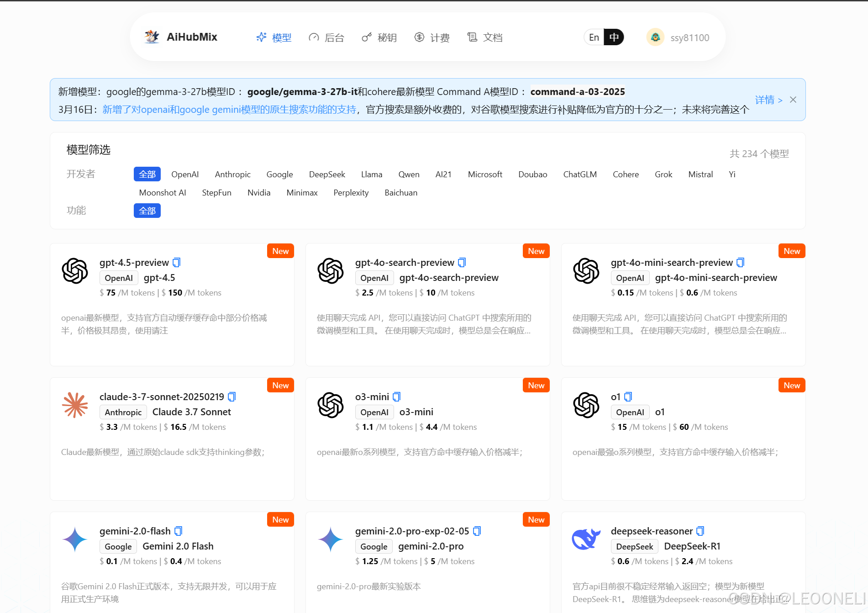
Task: Filter models by AI21 developer
Action: click(x=443, y=174)
